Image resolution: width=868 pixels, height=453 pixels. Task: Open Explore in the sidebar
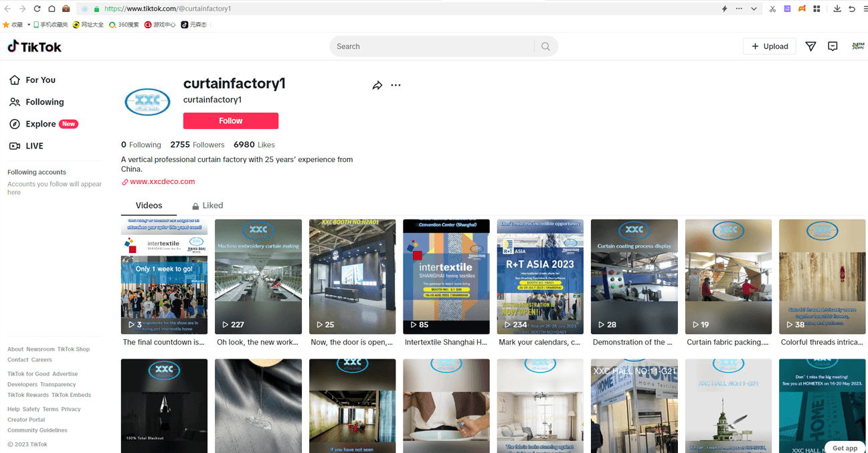coord(41,124)
